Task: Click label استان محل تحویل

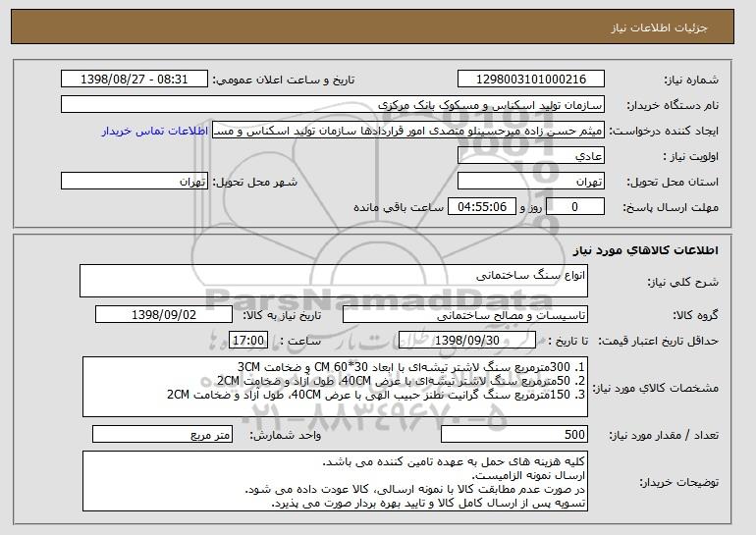Action: (x=673, y=182)
